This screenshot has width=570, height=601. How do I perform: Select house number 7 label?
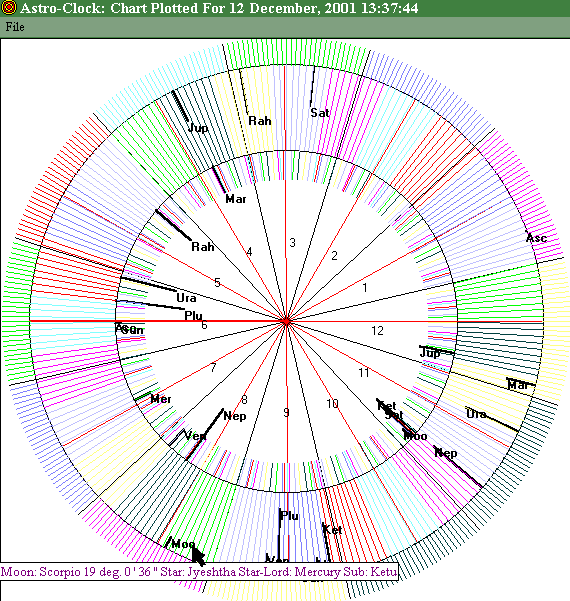pos(213,368)
